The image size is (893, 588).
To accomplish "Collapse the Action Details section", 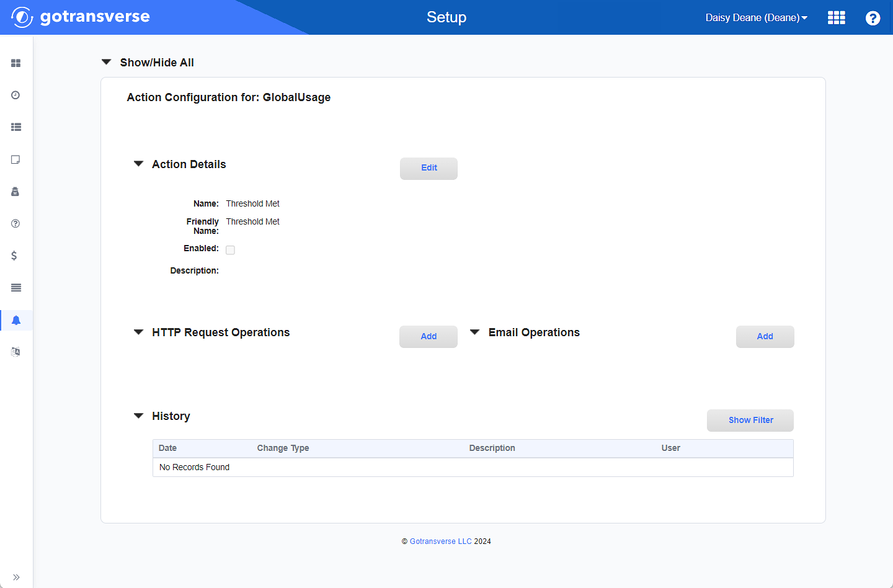I will pyautogui.click(x=139, y=164).
